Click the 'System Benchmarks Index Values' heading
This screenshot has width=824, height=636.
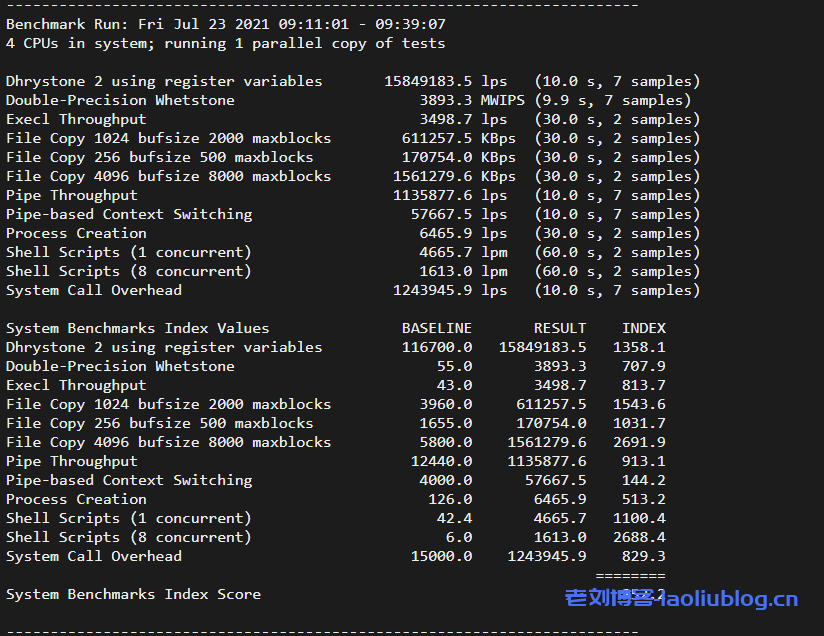coord(138,328)
